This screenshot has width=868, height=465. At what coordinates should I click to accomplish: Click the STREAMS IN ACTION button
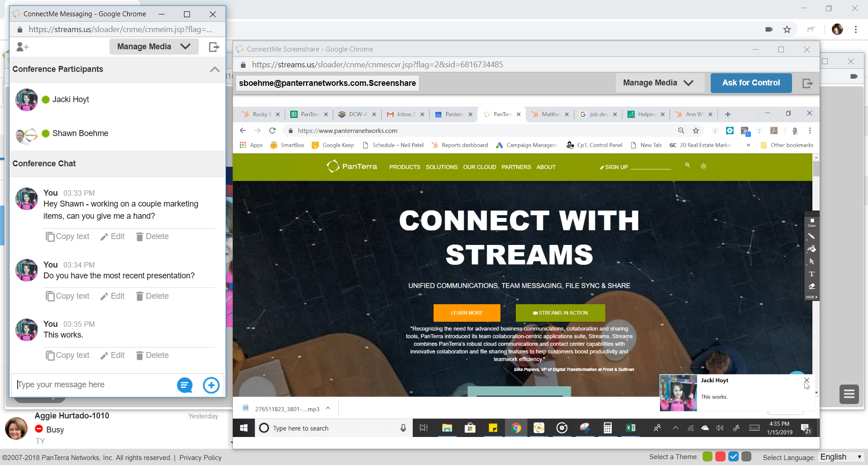[560, 313]
